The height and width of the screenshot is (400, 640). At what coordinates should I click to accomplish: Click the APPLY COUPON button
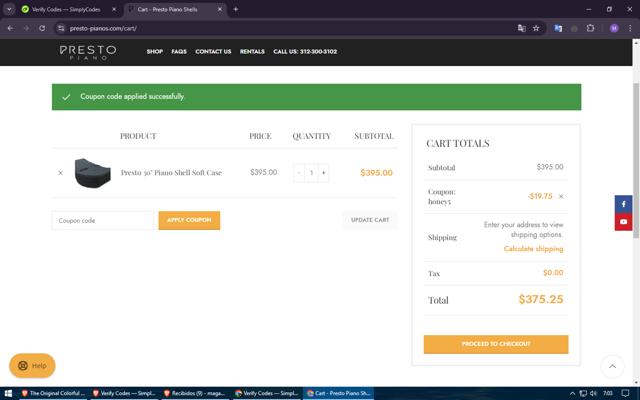[189, 220]
